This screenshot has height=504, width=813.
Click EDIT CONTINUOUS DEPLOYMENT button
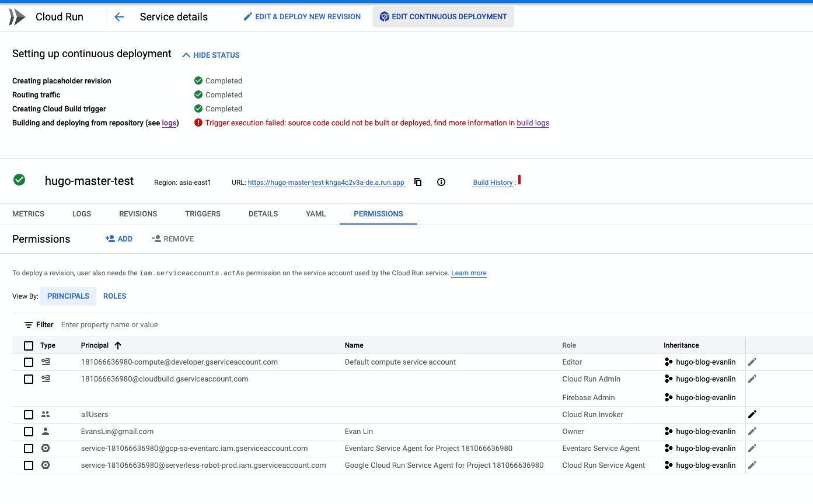click(443, 17)
